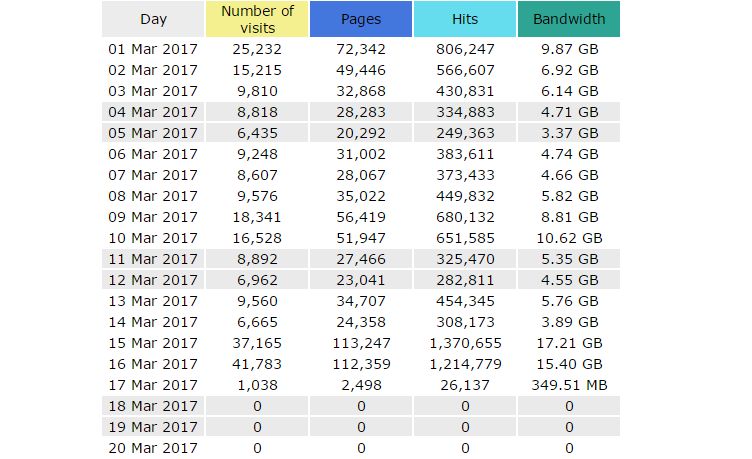Image resolution: width=752 pixels, height=459 pixels.
Task: Select bandwidth value 4.55 GB
Action: click(x=569, y=280)
